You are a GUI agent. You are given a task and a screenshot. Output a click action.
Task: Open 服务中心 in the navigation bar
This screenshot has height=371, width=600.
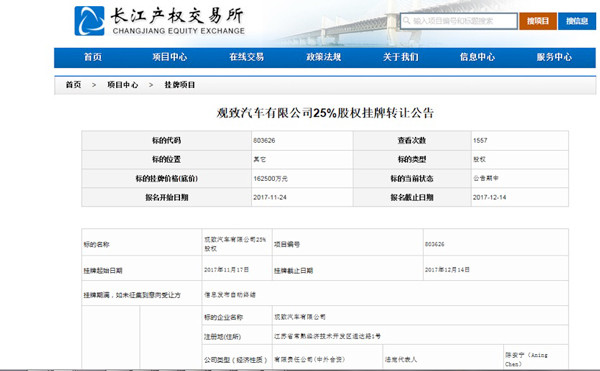[554, 57]
